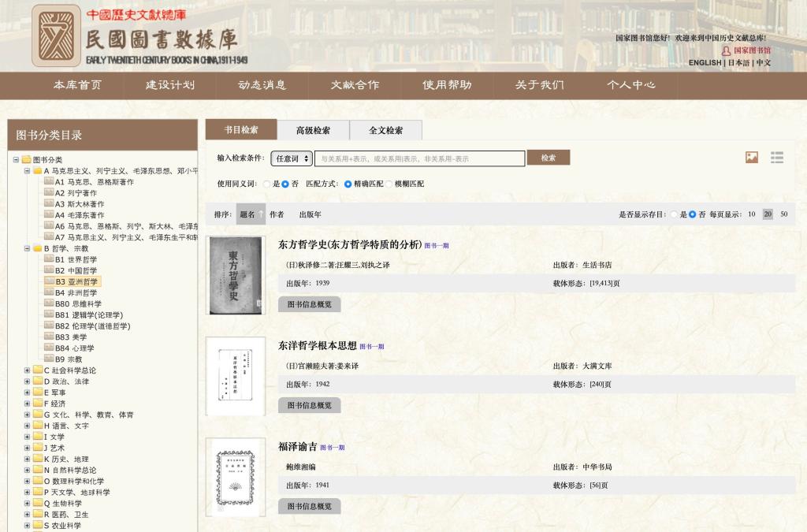Expand the C 社会科学总论 tree node
This screenshot has width=807, height=532.
tap(27, 370)
